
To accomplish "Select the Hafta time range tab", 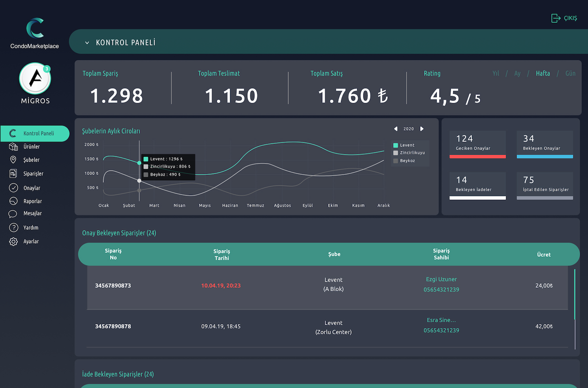I will tap(543, 74).
